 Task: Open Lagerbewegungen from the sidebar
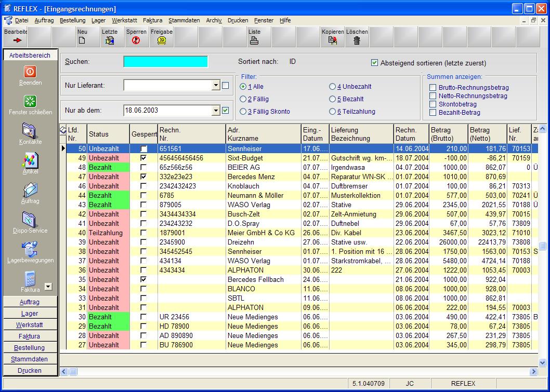30,249
